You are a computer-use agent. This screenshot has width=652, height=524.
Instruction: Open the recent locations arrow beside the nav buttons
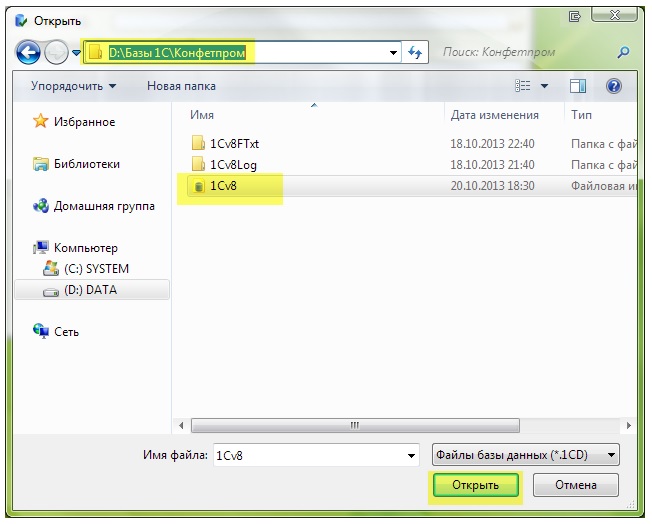tap(76, 53)
